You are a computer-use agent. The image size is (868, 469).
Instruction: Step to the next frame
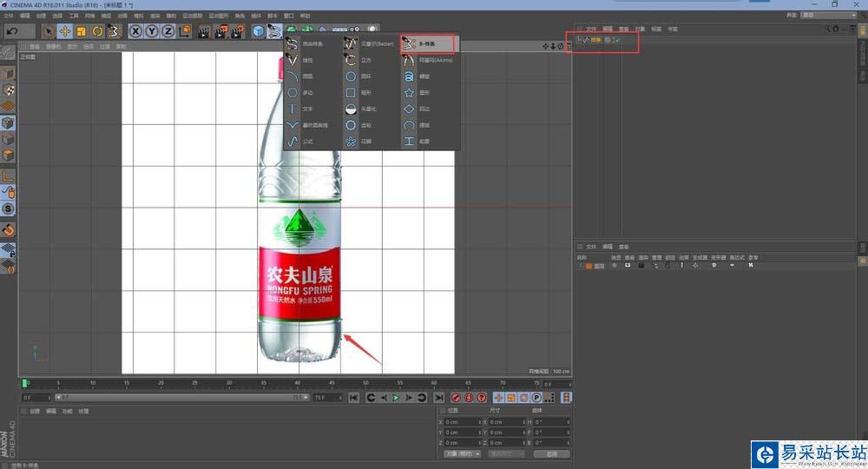(x=409, y=398)
